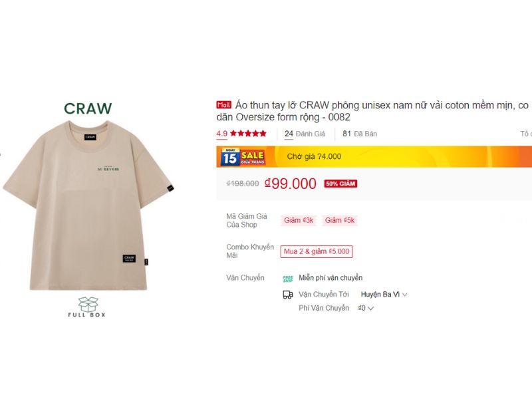Click the 81 Đã Bán sold count
This screenshot has height=399, width=532.
pos(360,134)
